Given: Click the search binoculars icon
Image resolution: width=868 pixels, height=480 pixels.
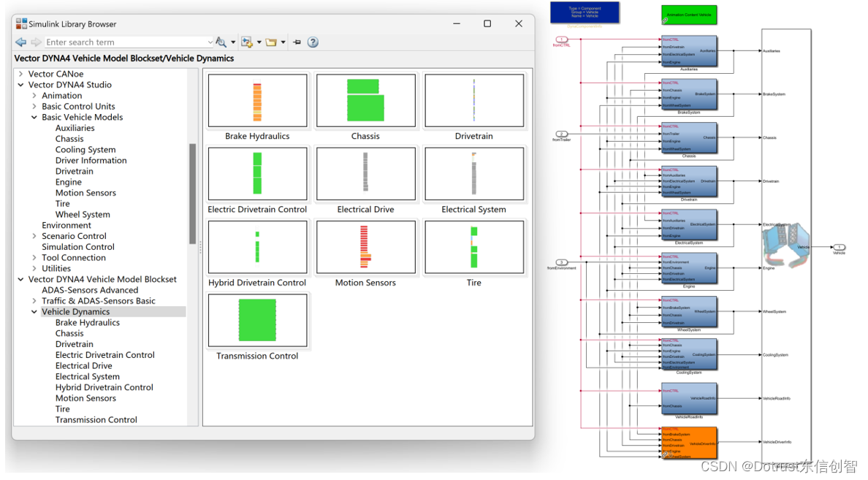Looking at the screenshot, I should [x=221, y=42].
